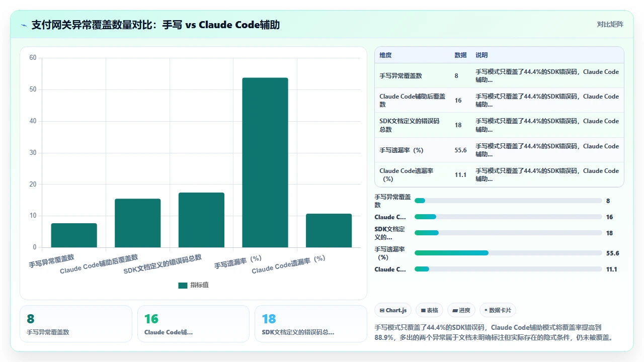Screen dimensions: 644x362
Task: Select the 数据卡片 tag chip
Action: click(x=498, y=310)
